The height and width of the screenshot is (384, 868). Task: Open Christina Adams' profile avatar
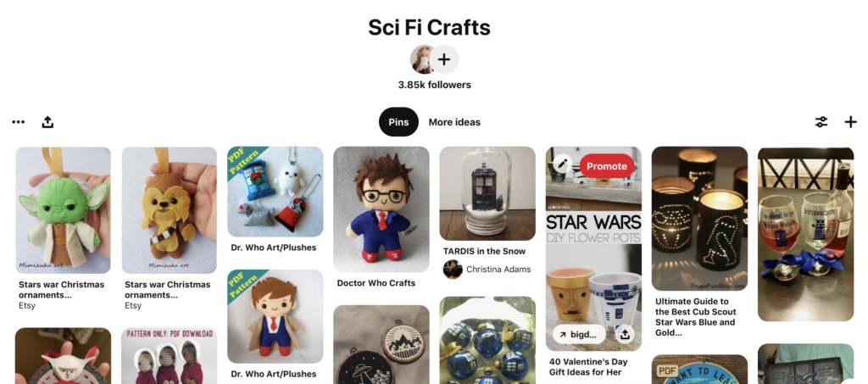tap(453, 270)
